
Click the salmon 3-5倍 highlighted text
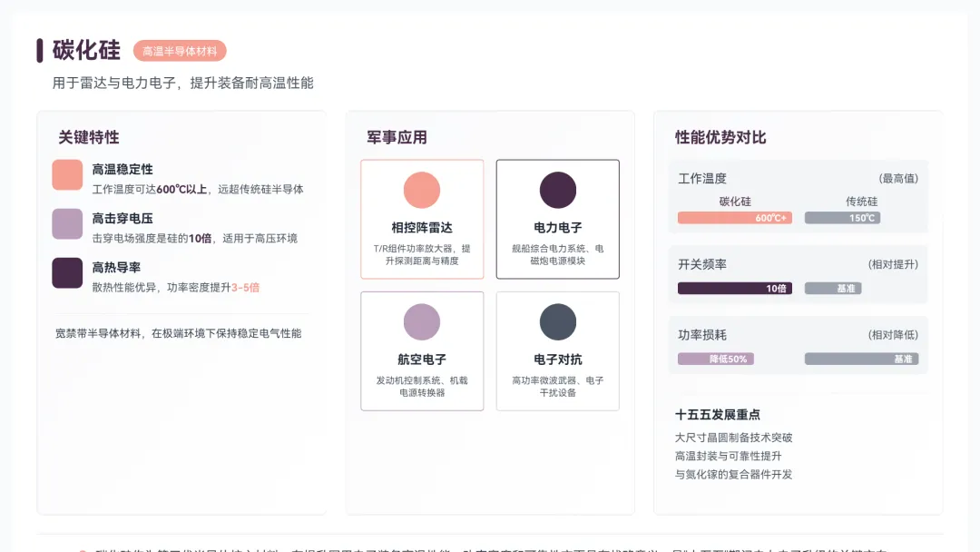click(x=245, y=288)
